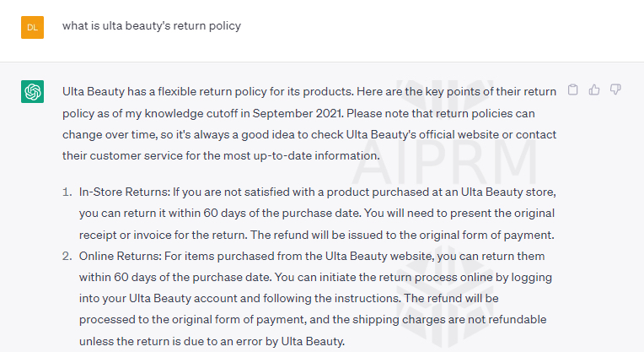
Task: Click the lower AIPRM watermark emblem
Action: 444,296
